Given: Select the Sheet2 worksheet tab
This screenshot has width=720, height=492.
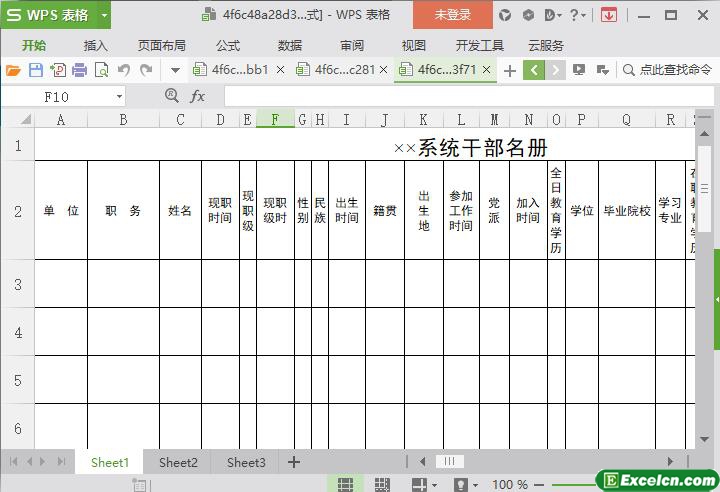Looking at the screenshot, I should pyautogui.click(x=178, y=462).
